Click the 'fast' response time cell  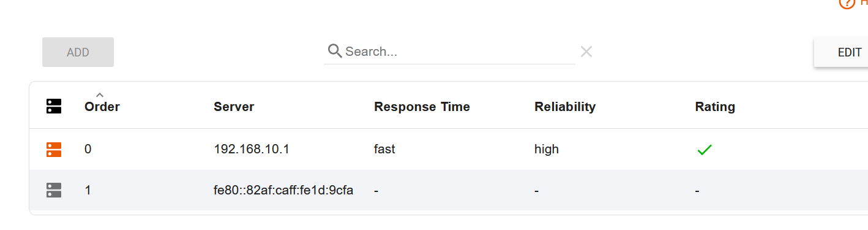(384, 149)
